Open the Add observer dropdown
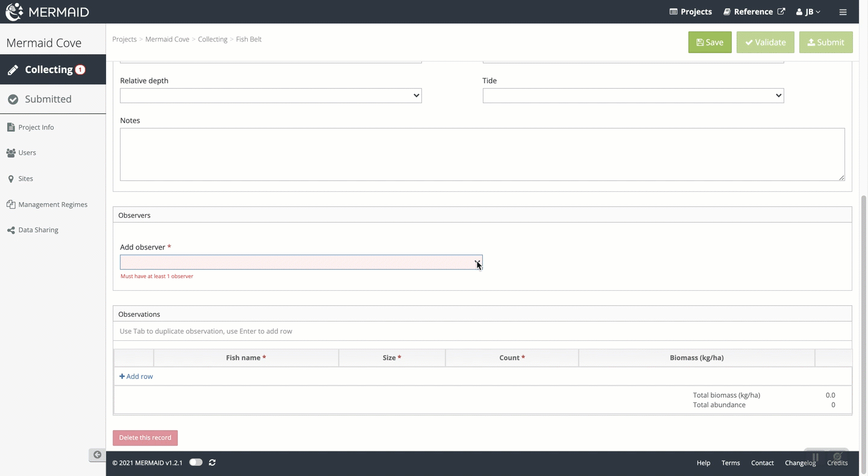The width and height of the screenshot is (868, 476). [x=301, y=262]
